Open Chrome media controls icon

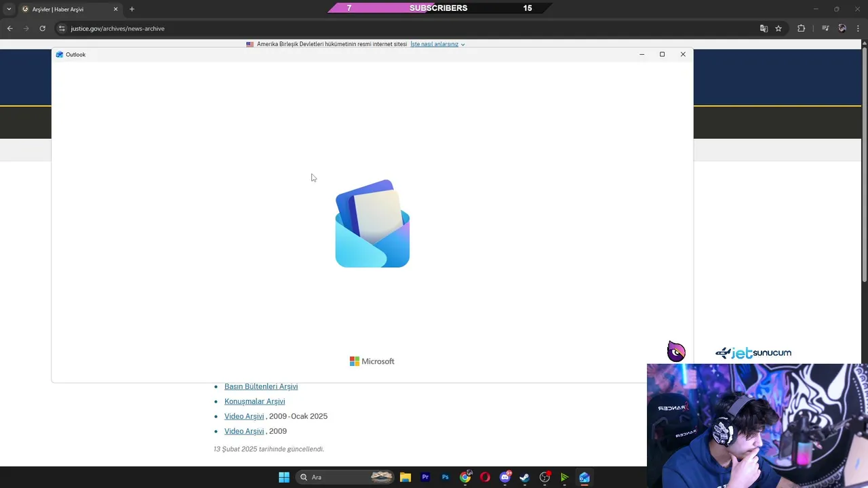pyautogui.click(x=825, y=28)
